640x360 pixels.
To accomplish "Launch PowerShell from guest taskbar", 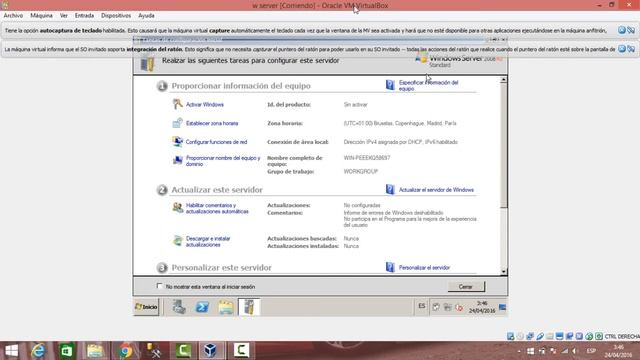I will click(202, 307).
